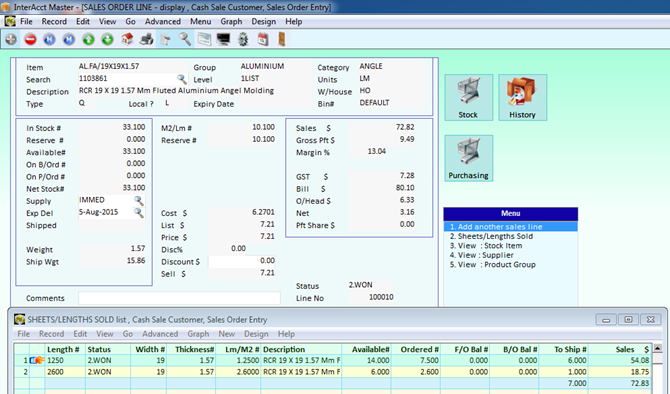670x394 pixels.
Task: Click the InterAcct app icon in menu bar
Action: 10,21
